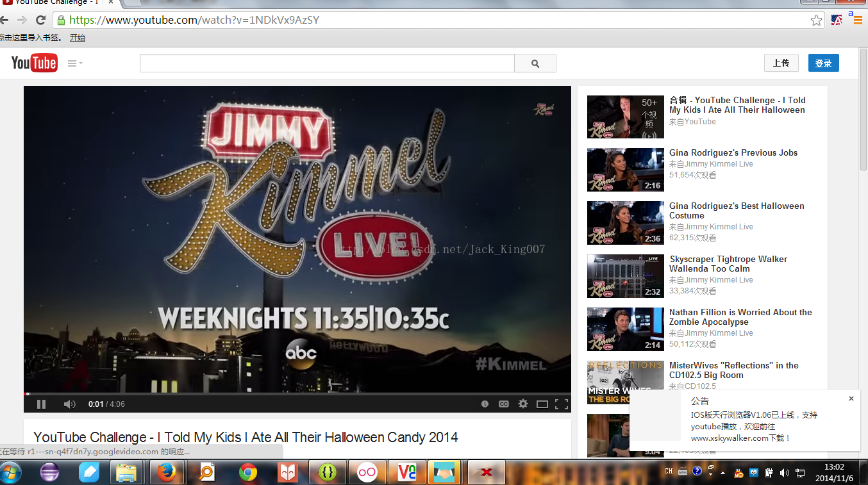Click the 0:01 / 4:06 time display
Image resolution: width=868 pixels, height=485 pixels.
point(106,404)
